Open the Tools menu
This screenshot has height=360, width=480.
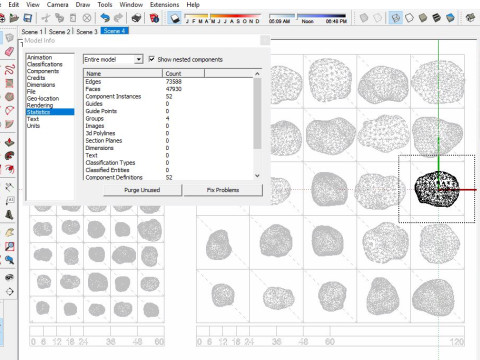pos(105,5)
